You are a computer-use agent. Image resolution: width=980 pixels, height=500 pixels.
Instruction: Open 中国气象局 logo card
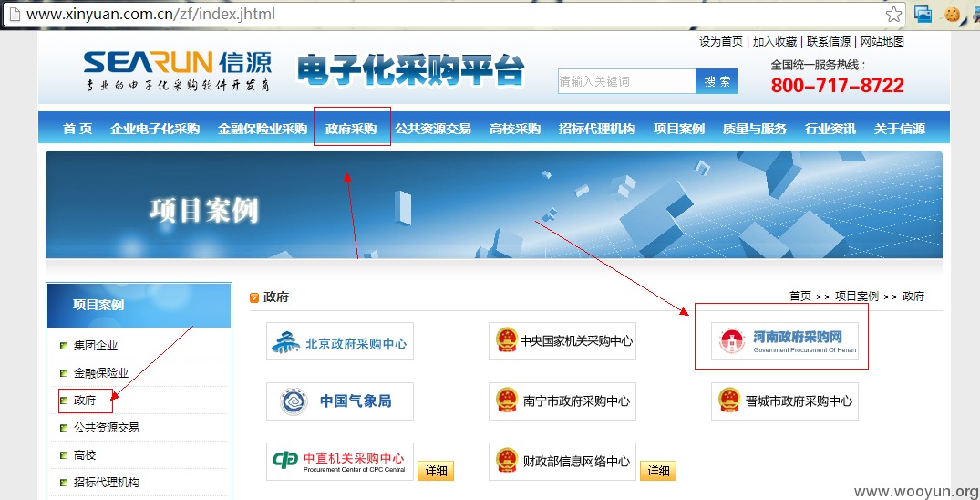coord(340,401)
